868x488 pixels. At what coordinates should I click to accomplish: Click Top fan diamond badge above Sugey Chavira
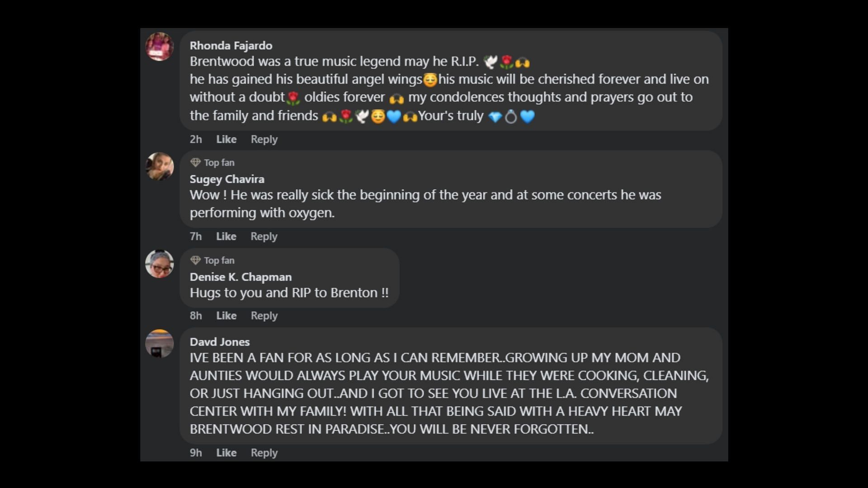195,162
